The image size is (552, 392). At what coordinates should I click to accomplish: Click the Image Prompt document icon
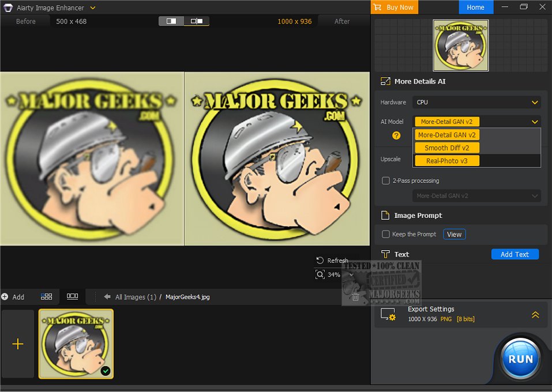[x=385, y=216]
